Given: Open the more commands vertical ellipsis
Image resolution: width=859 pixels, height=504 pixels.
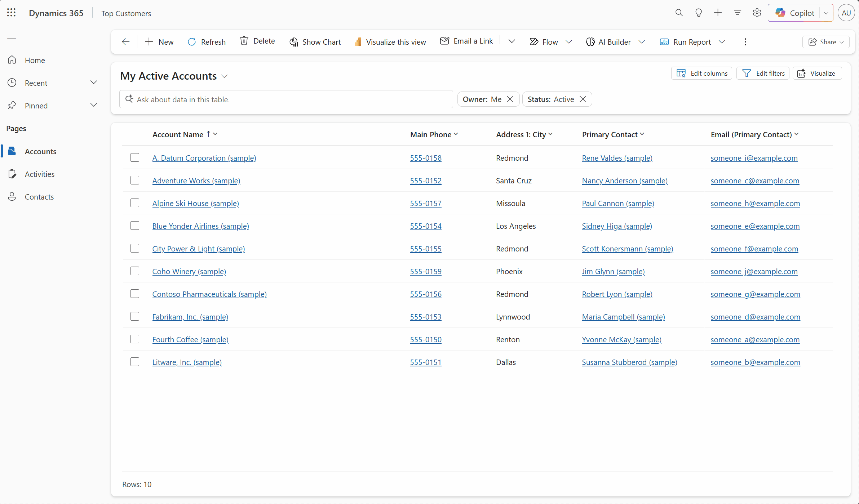Looking at the screenshot, I should pos(745,42).
